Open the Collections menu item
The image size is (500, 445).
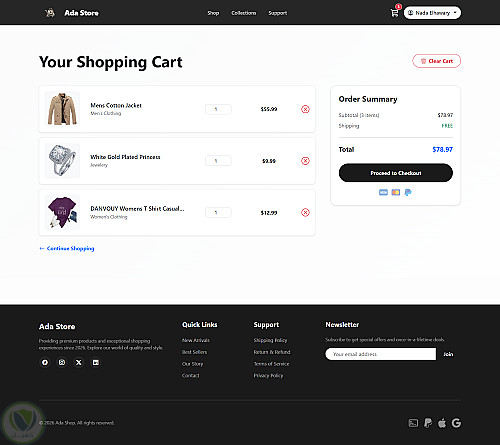(x=244, y=13)
